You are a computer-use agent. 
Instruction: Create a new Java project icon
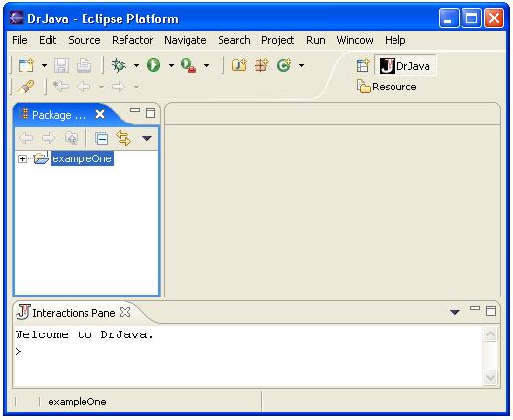pos(239,65)
